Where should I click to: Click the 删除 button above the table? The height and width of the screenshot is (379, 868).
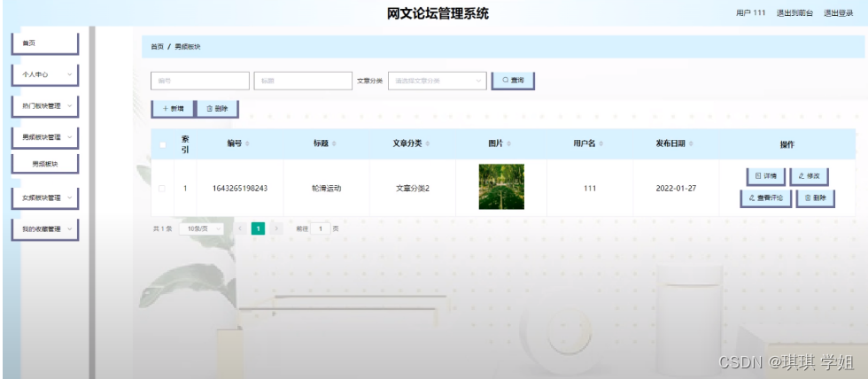(x=218, y=108)
